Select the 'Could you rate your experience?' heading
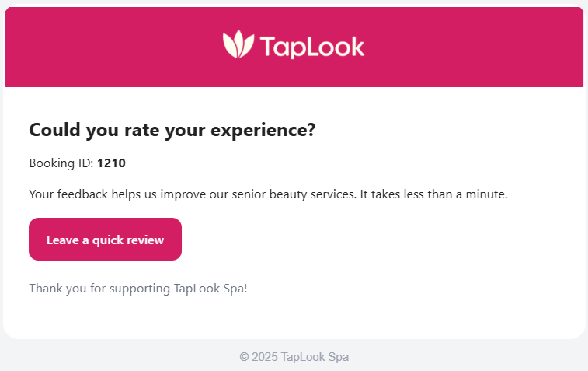Screen dimensions: 588x371 click(x=172, y=130)
